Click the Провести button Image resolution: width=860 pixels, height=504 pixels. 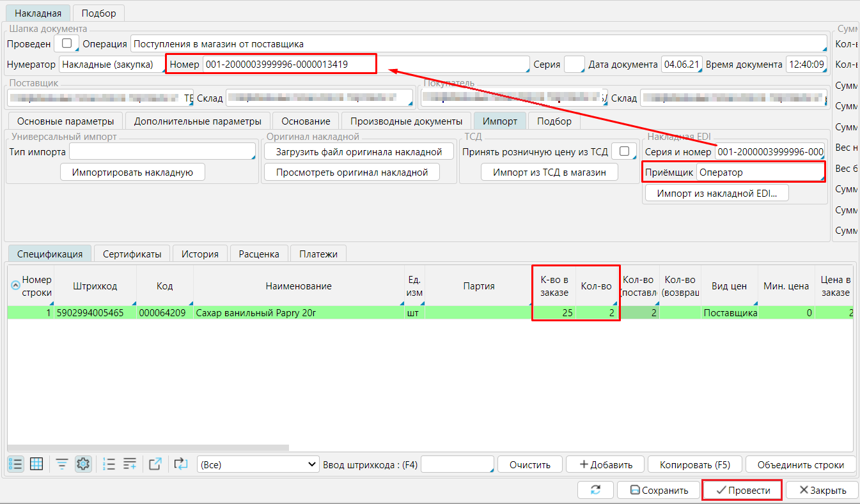pyautogui.click(x=742, y=490)
